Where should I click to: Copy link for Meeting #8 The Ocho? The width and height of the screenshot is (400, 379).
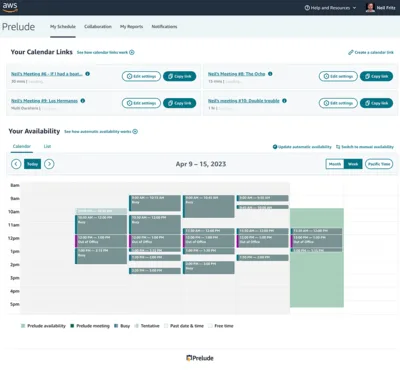[376, 76]
